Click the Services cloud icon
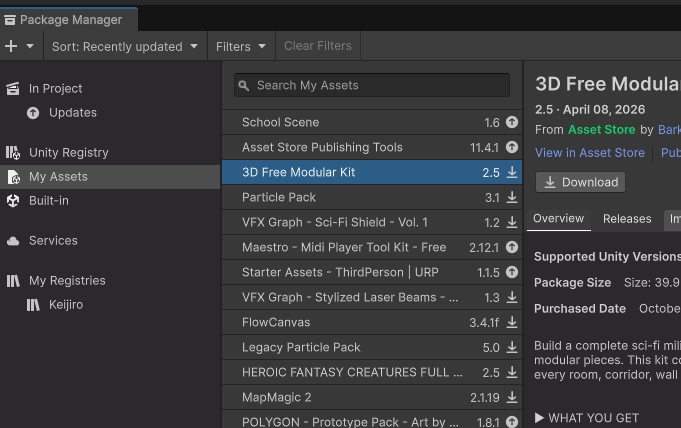The image size is (681, 428). pos(13,241)
